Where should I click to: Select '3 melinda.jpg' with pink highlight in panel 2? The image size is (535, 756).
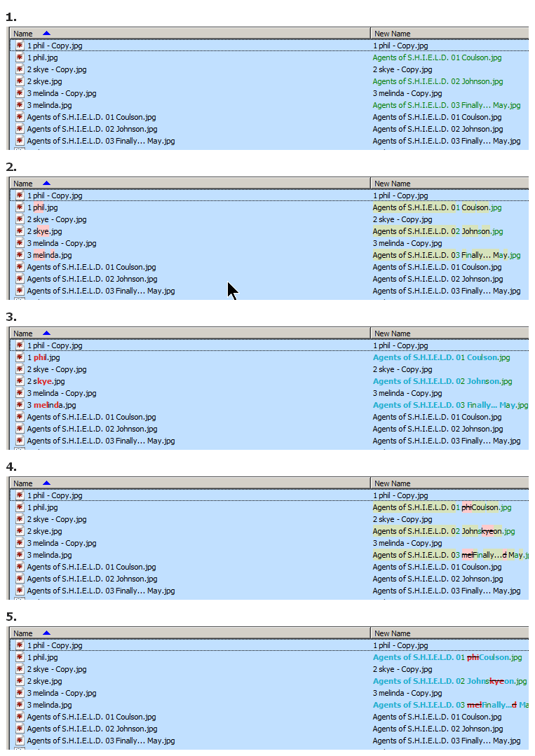click(49, 255)
